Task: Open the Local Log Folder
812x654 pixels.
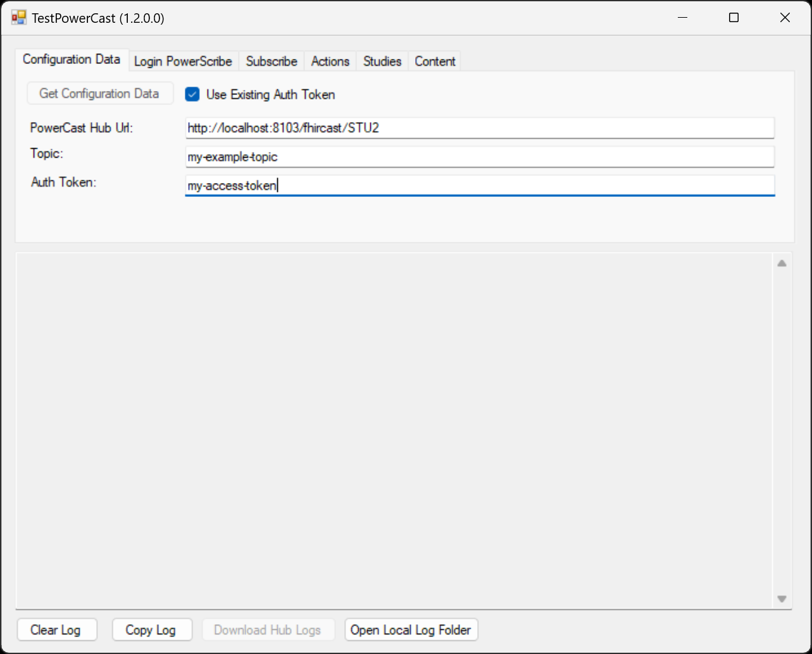Action: pyautogui.click(x=411, y=630)
